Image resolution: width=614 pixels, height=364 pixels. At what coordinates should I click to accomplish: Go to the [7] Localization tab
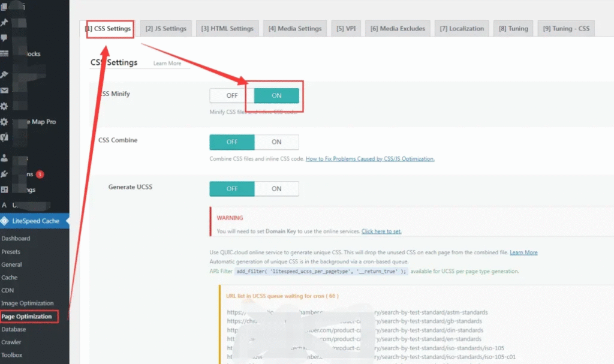point(462,29)
